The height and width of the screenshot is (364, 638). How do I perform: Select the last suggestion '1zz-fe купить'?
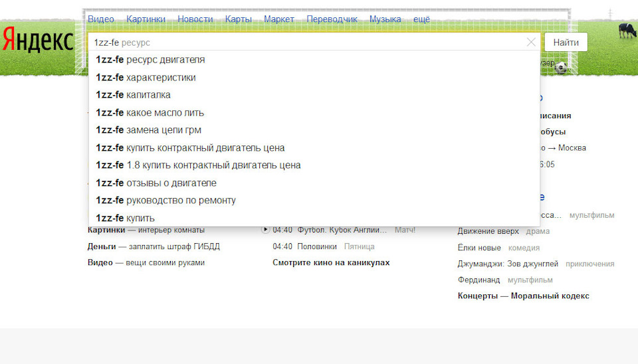[x=314, y=218]
